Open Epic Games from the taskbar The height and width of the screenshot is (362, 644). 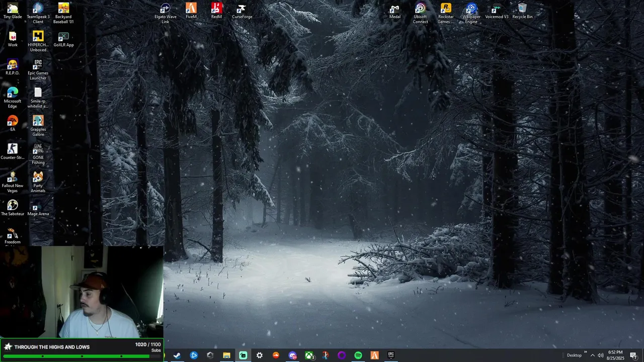pyautogui.click(x=391, y=355)
